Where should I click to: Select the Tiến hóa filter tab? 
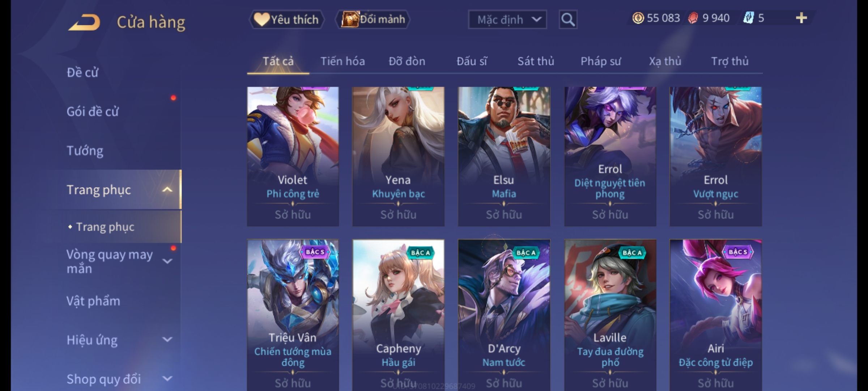pyautogui.click(x=342, y=61)
